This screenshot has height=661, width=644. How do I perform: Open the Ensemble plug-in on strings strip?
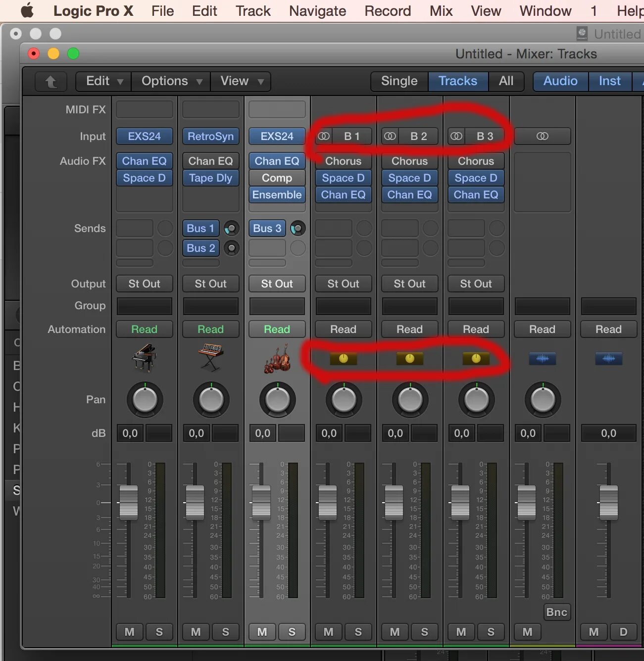click(x=277, y=195)
